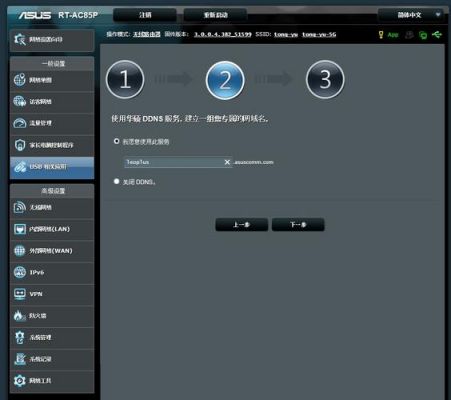The image size is (451, 400).
Task: Click the green USB status icon
Action: [437, 34]
